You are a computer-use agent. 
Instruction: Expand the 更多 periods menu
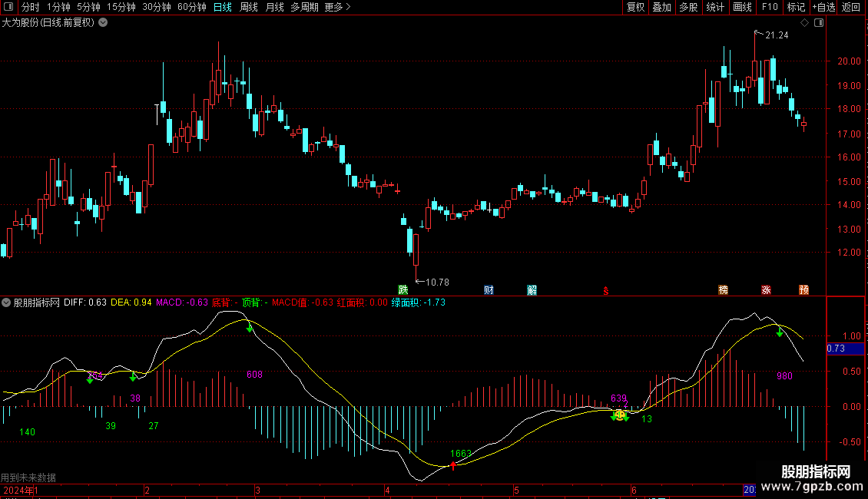[x=338, y=7]
